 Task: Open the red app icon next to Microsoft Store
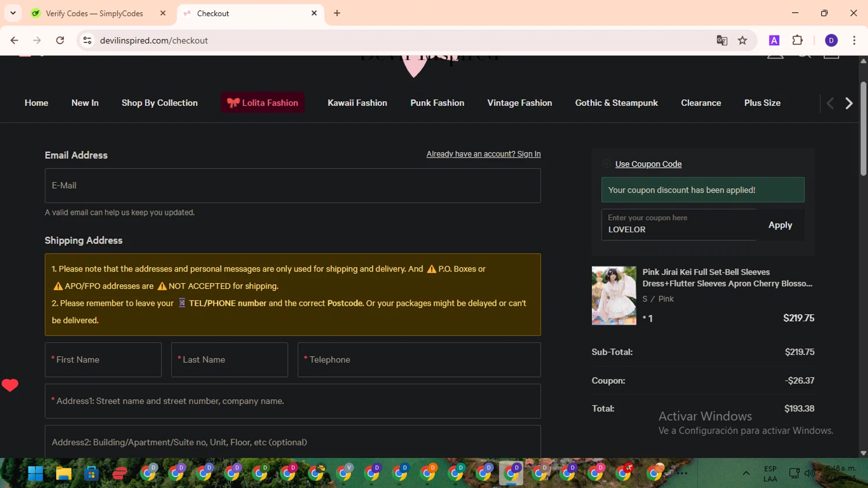click(x=120, y=474)
